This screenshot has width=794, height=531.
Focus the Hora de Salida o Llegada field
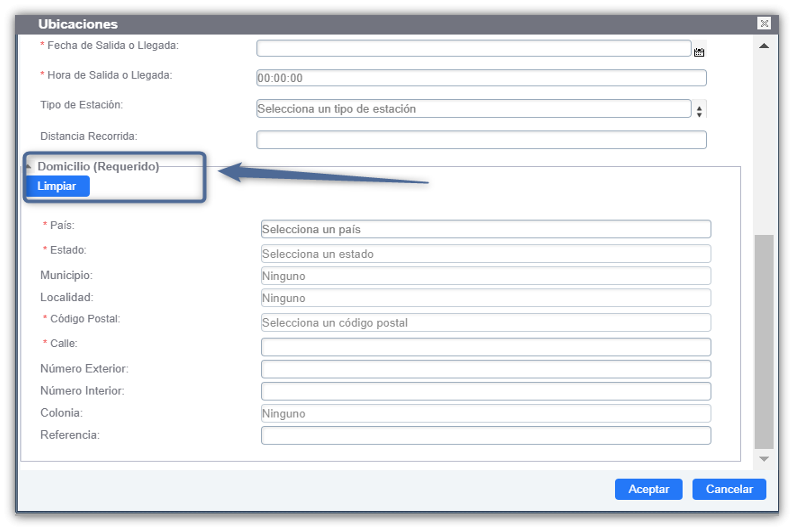[x=481, y=78]
